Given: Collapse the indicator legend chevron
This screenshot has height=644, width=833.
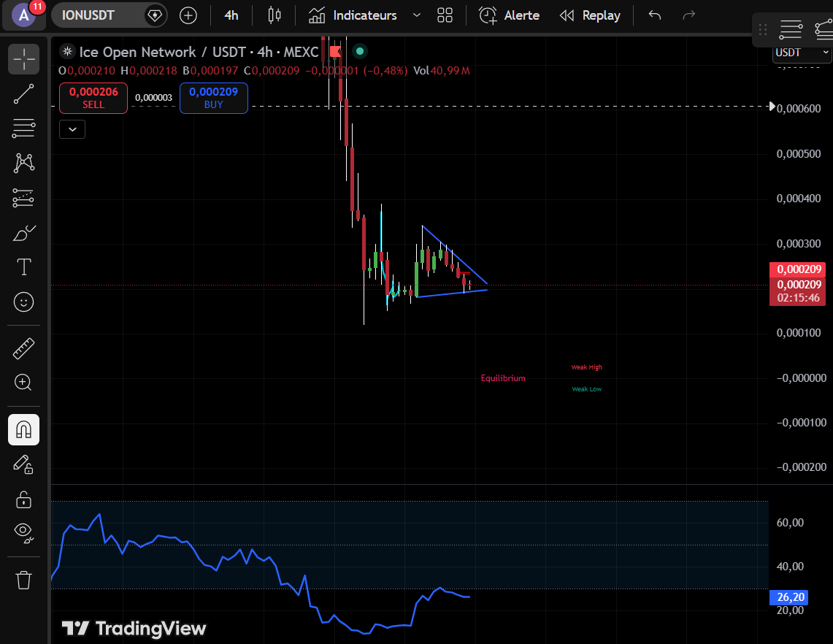Looking at the screenshot, I should [x=72, y=129].
